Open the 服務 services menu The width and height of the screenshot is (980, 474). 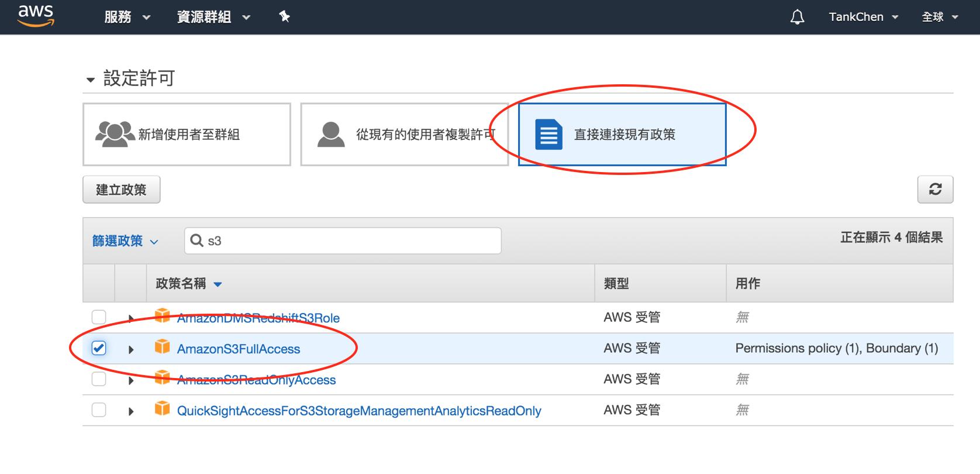pyautogui.click(x=127, y=17)
